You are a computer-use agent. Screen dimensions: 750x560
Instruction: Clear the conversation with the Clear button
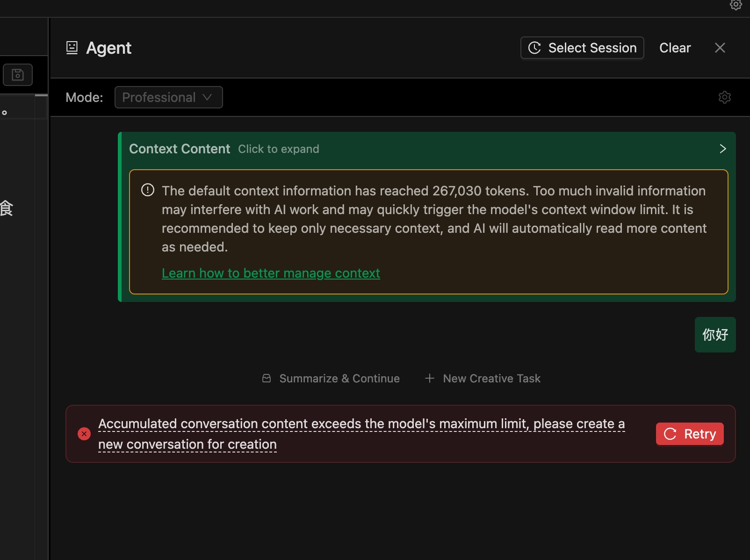[675, 48]
